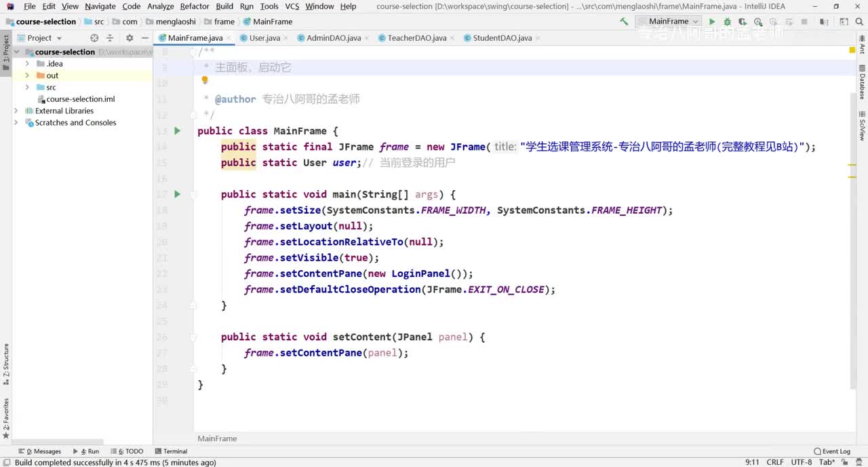Collapse the course-selection root node
Screen dimensions: 868x467
[17, 52]
